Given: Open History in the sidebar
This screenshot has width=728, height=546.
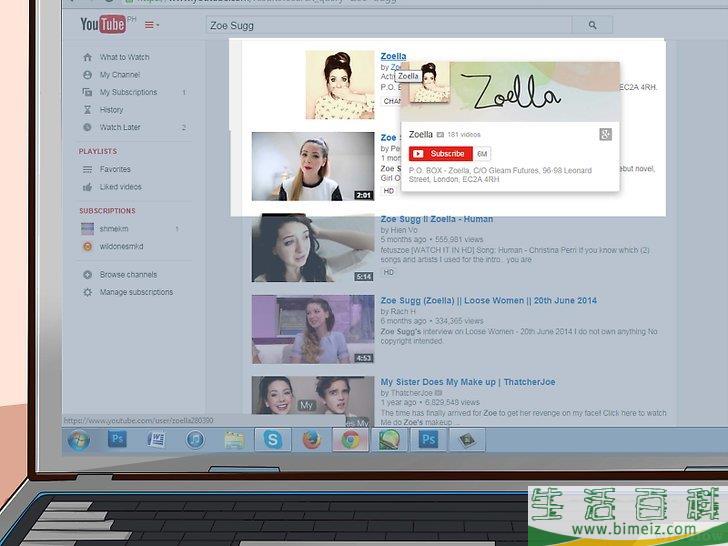Looking at the screenshot, I should (x=111, y=110).
